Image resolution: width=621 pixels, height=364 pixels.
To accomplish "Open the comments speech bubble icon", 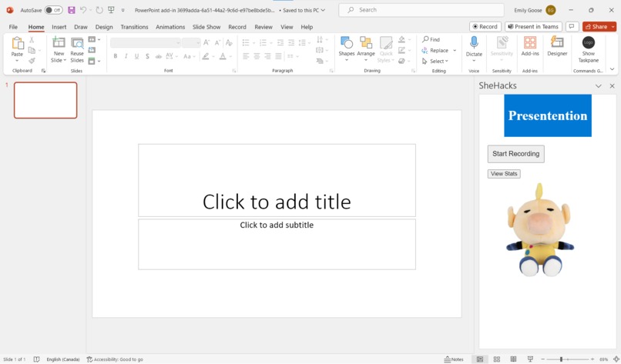I will [572, 26].
